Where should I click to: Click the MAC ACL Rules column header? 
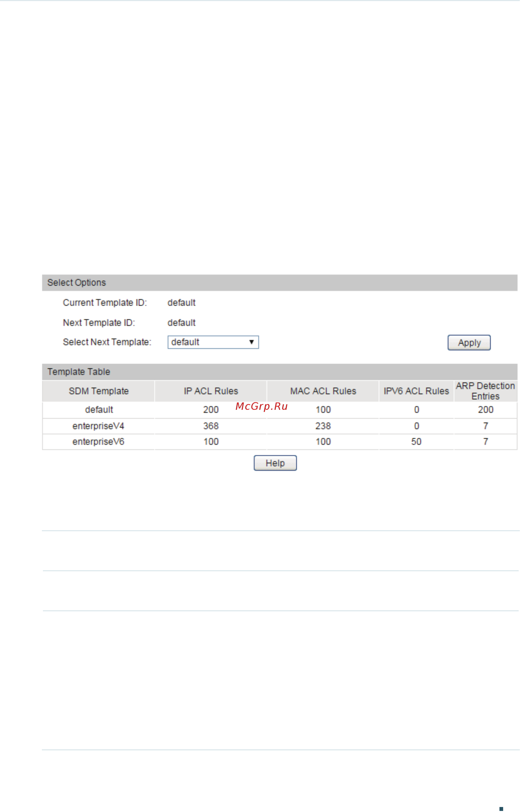[323, 391]
